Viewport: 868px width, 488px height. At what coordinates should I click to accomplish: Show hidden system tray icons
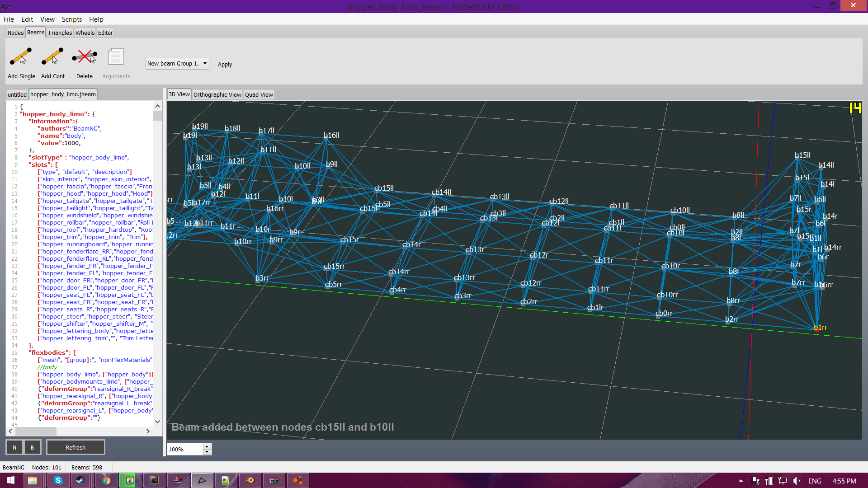pyautogui.click(x=741, y=481)
